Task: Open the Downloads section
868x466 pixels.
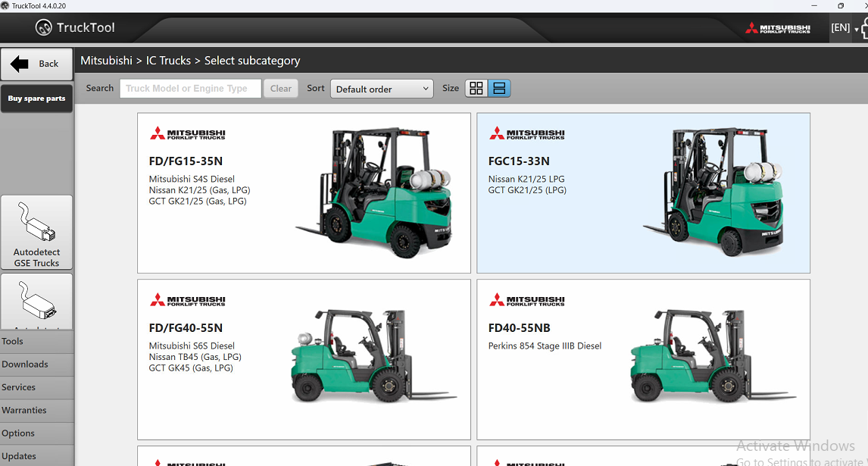Action: (36, 364)
